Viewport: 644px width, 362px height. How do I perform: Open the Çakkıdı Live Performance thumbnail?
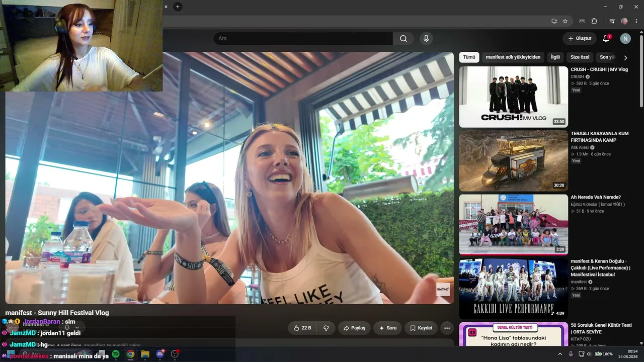513,289
